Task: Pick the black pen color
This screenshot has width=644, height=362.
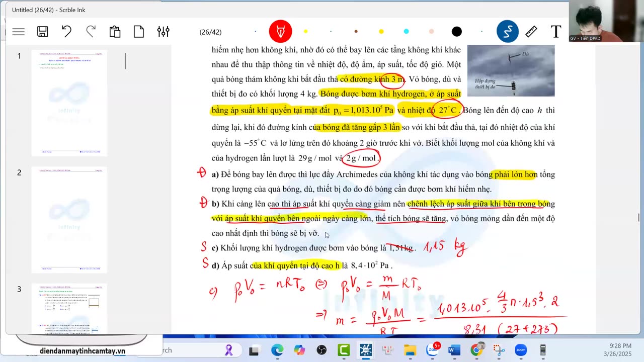Action: click(x=457, y=32)
